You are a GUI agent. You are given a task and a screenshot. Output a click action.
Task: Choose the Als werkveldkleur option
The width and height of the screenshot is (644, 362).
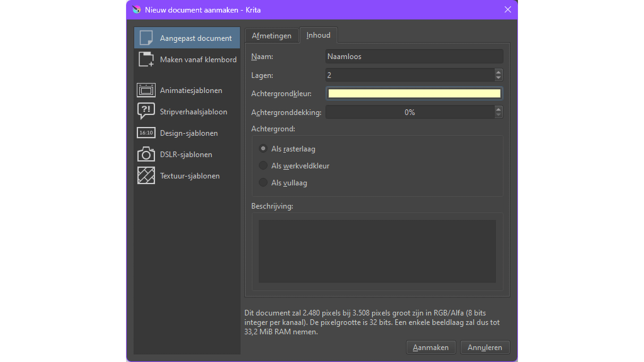click(263, 166)
